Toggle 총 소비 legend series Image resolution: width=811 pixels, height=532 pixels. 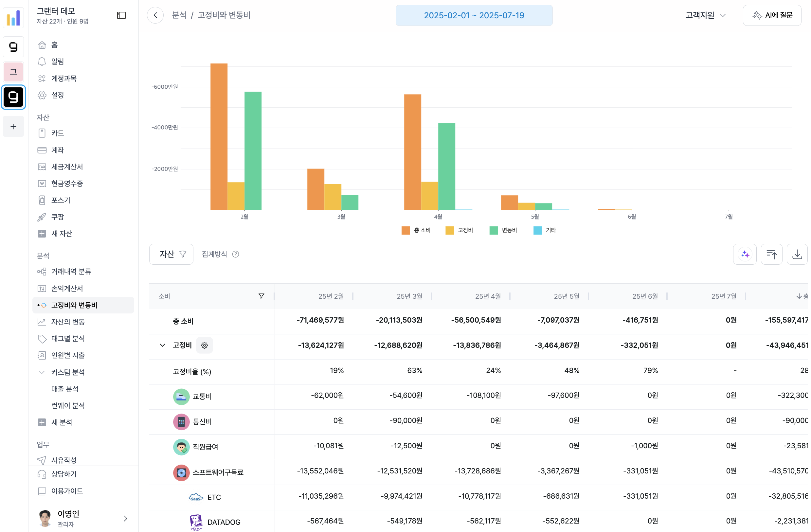point(416,230)
